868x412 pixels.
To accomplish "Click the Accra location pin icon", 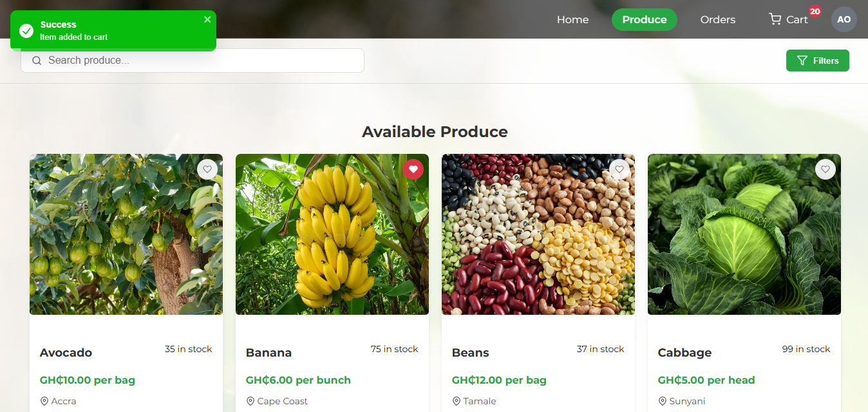I will 44,401.
